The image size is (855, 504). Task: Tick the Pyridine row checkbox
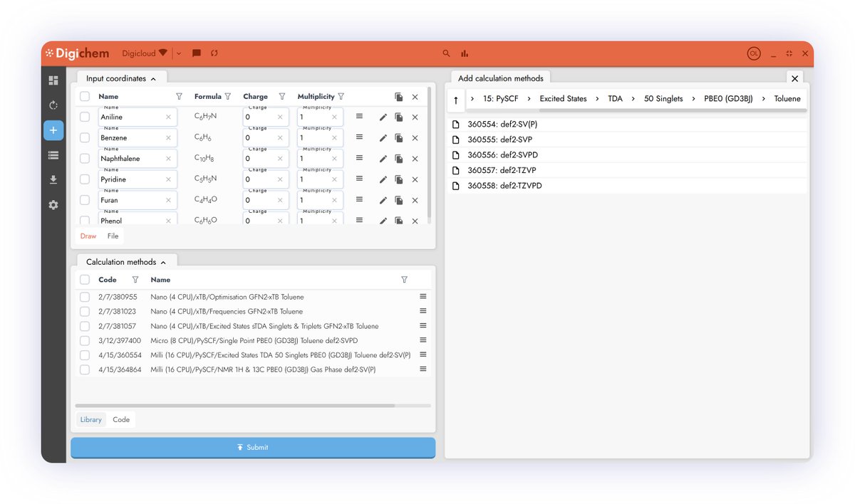(x=85, y=179)
